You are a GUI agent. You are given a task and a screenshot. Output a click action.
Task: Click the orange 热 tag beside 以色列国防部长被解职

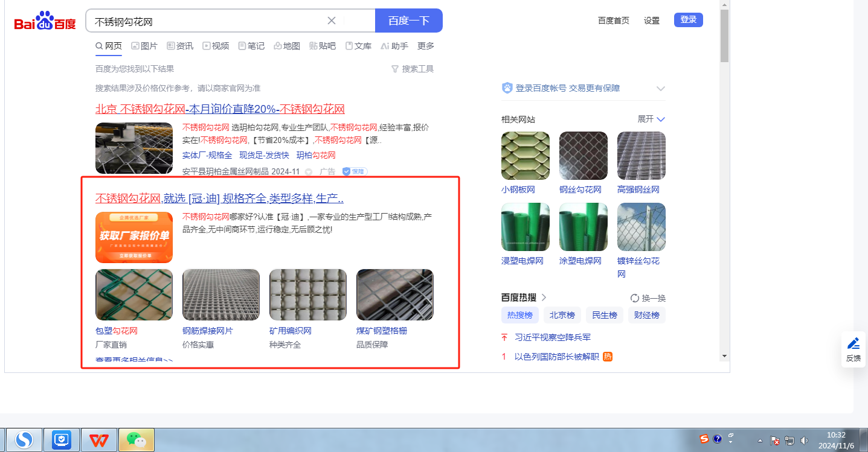pos(608,357)
